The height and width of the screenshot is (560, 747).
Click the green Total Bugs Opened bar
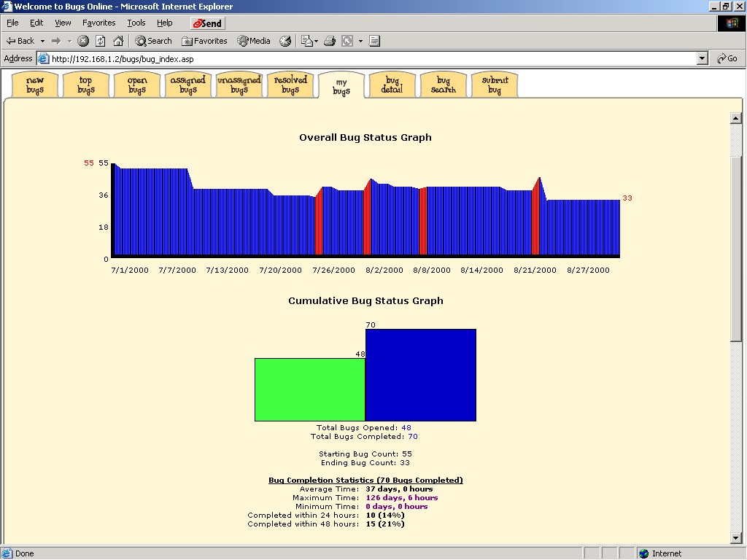[x=309, y=389]
